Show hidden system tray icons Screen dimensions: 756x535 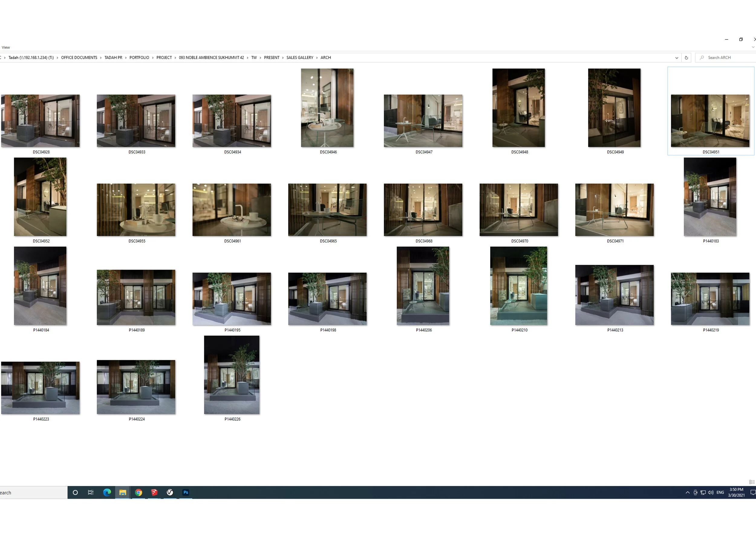688,493
